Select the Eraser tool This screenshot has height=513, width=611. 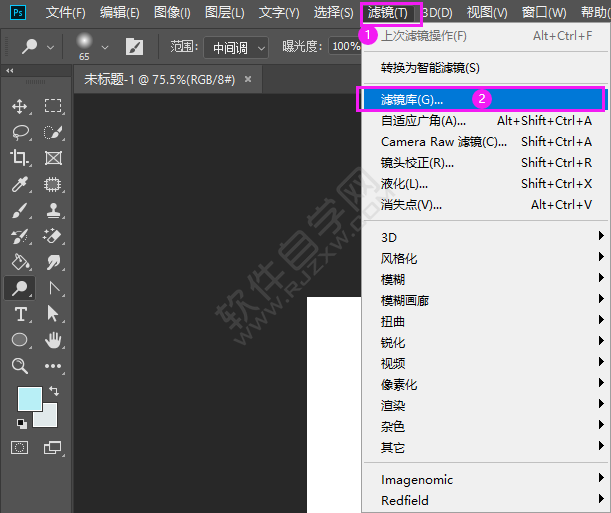[x=53, y=236]
